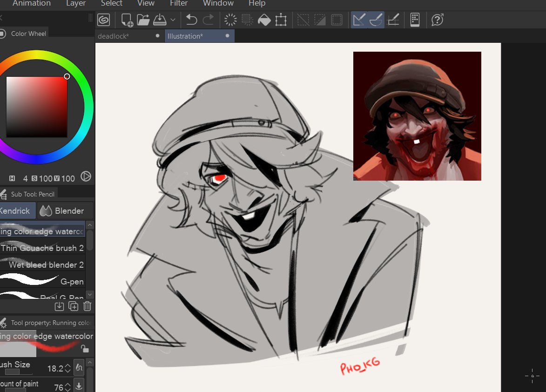Image resolution: width=546 pixels, height=392 pixels.
Task: Activate Scale/Rotate transform icon
Action: coord(281,20)
